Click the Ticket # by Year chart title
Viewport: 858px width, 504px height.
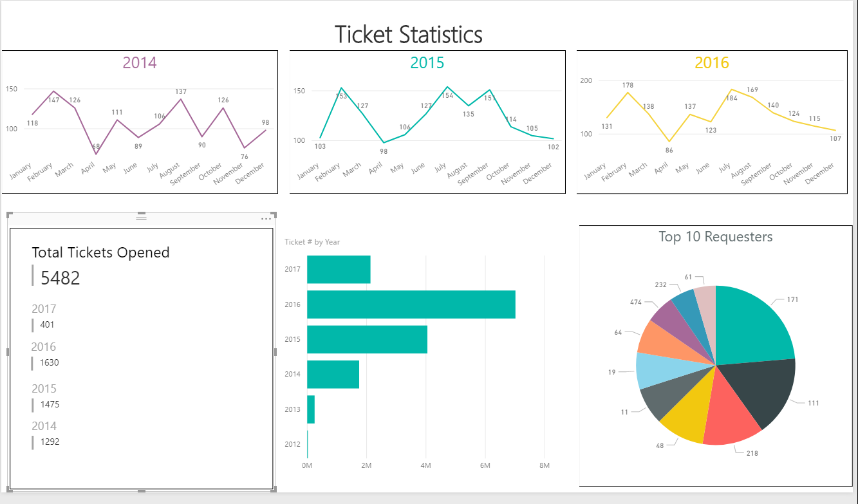click(312, 242)
